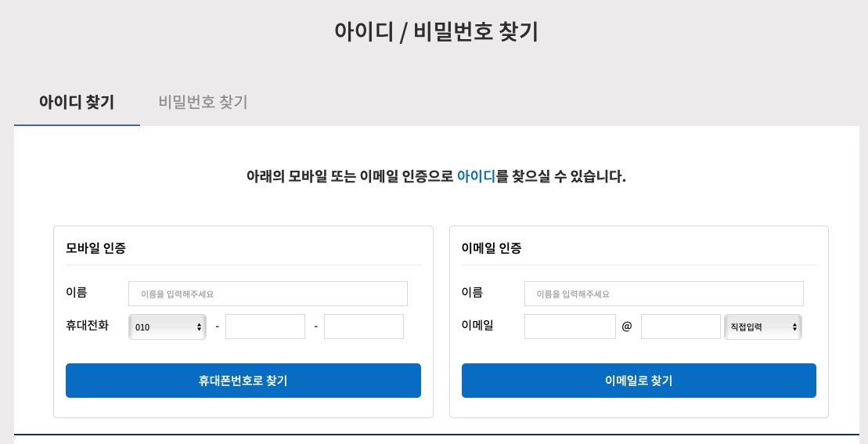Expand the 직접입력 email domain dropdown

point(763,327)
